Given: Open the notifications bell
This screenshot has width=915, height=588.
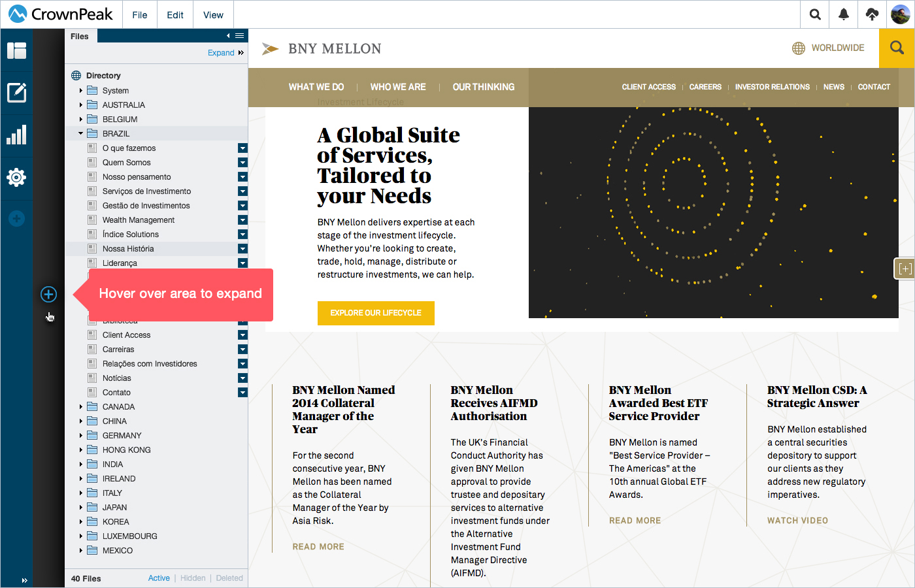Looking at the screenshot, I should click(844, 14).
